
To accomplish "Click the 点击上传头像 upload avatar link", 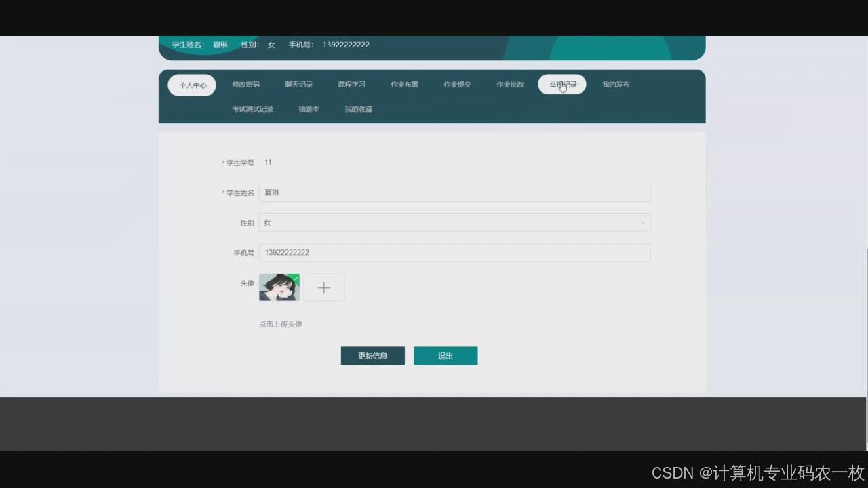I will pos(280,323).
